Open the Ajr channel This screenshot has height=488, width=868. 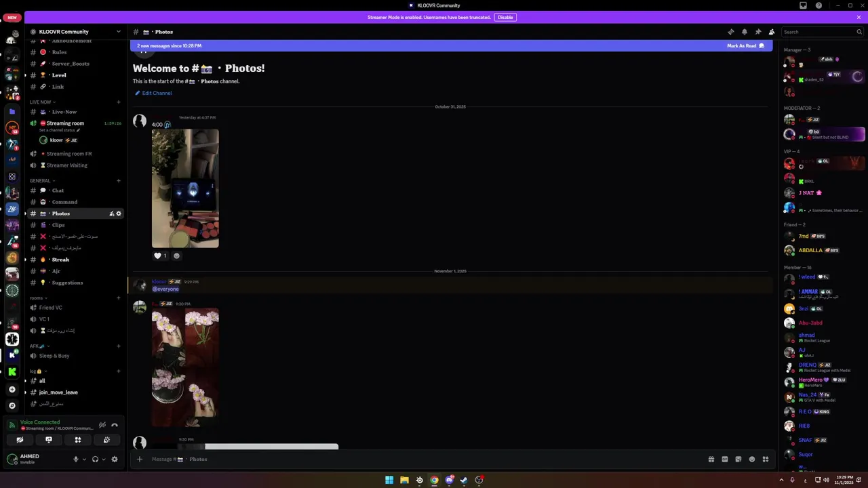click(76, 271)
